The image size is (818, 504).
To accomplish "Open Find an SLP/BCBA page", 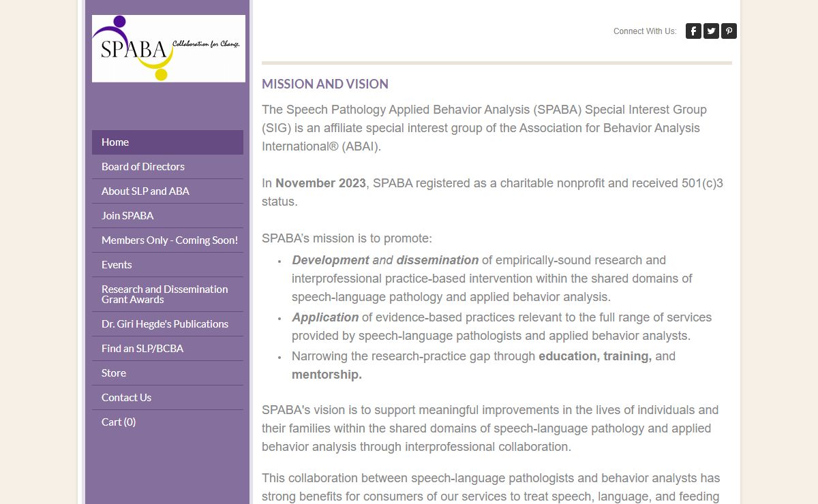I will point(168,349).
